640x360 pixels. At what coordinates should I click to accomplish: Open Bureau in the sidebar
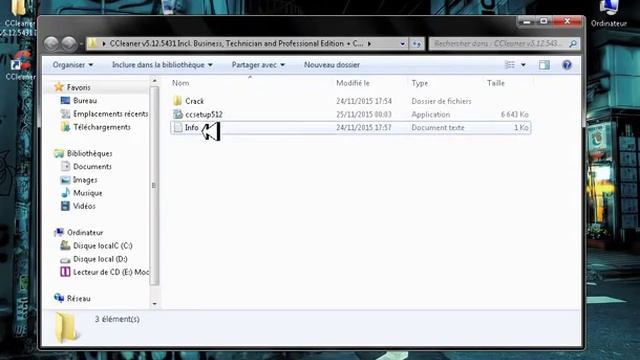pos(85,100)
